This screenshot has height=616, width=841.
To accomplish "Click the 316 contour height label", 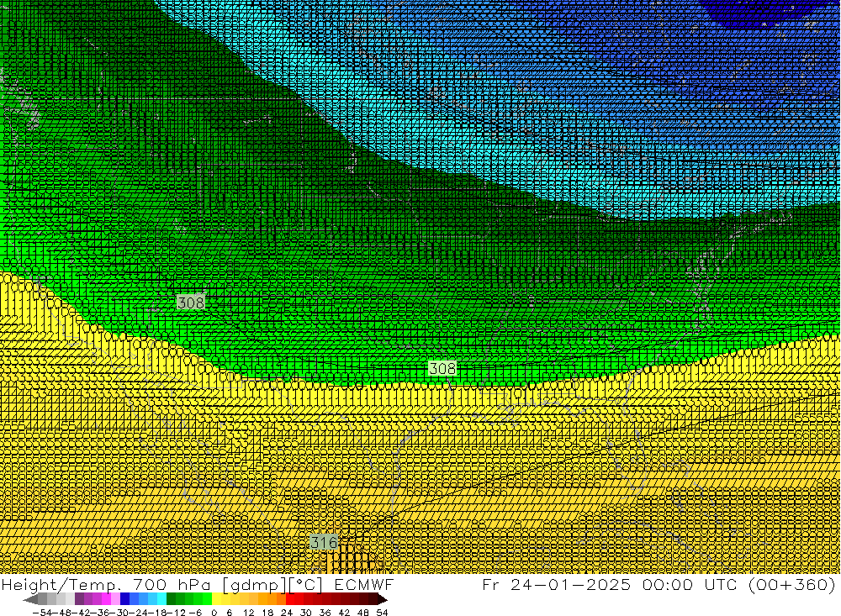I will tap(325, 542).
